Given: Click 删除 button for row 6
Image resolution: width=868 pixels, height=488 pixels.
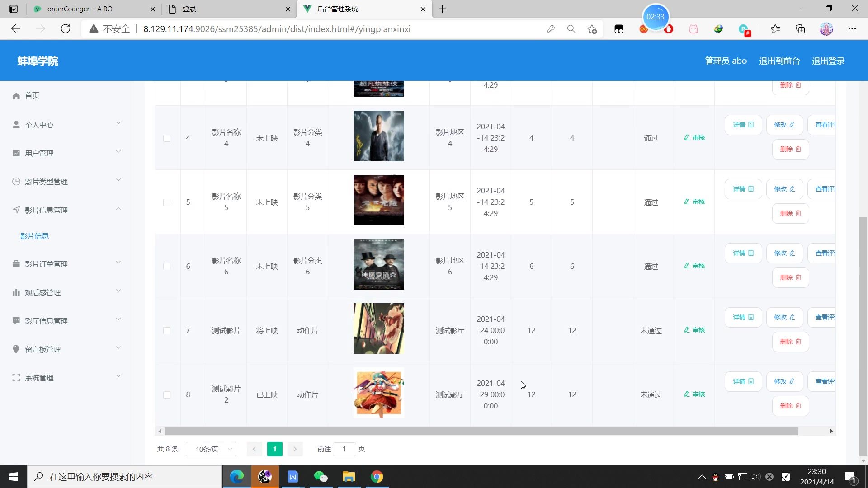Looking at the screenshot, I should 790,277.
